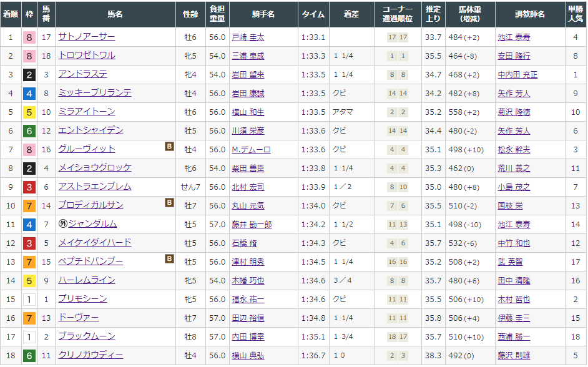Click the corner position badges 17 17 for サトノアーサー

398,37
